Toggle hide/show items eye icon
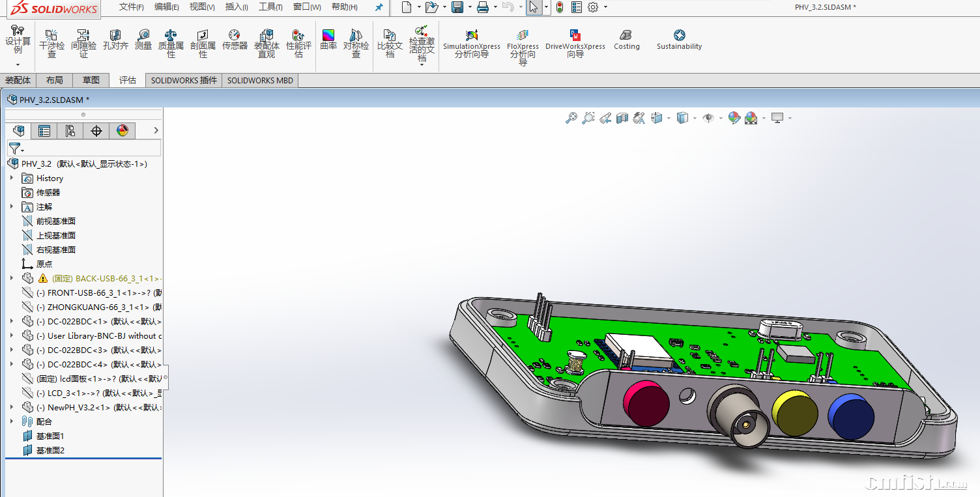The height and width of the screenshot is (497, 980). [708, 118]
